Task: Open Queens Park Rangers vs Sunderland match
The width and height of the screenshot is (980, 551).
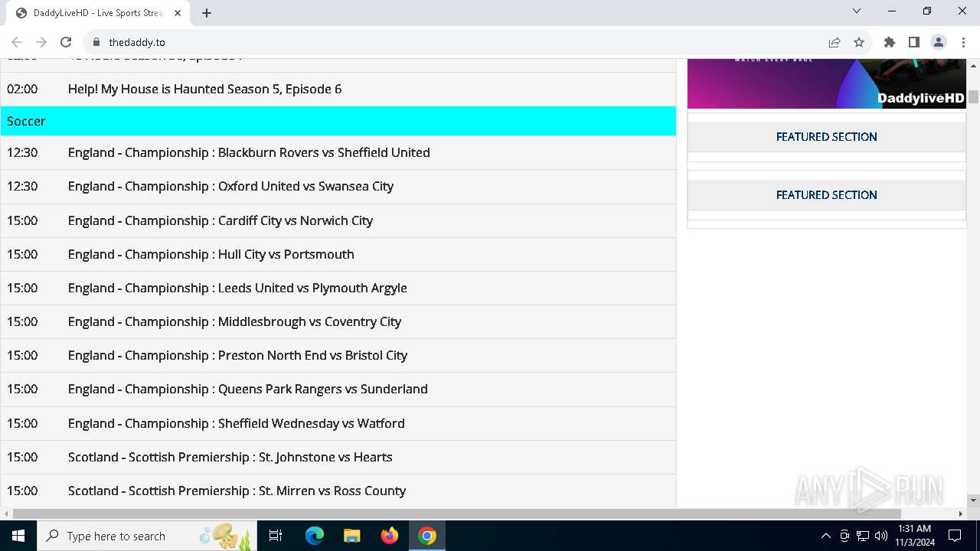Action: click(x=338, y=389)
